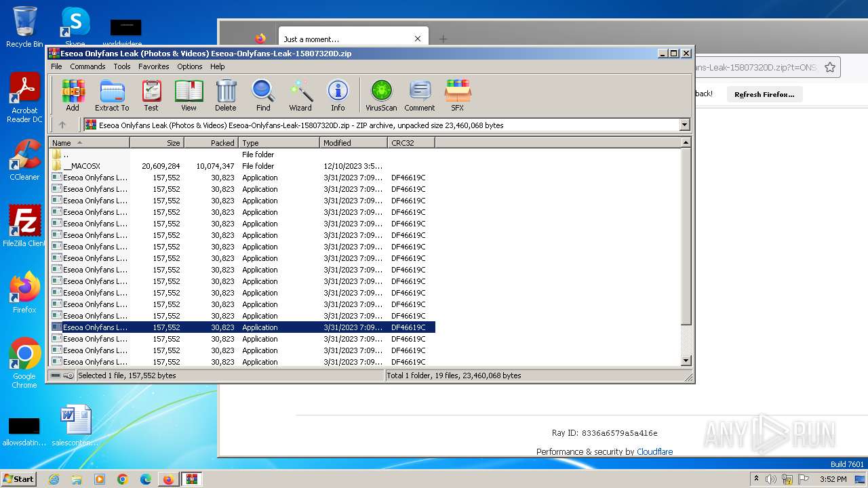Open the Commands menu
868x488 pixels.
(x=87, y=66)
